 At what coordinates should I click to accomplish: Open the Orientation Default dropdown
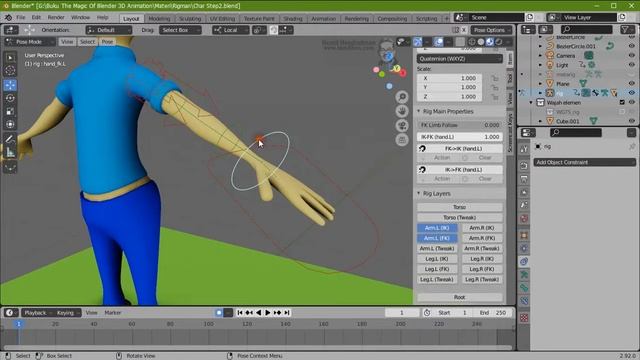coord(109,30)
